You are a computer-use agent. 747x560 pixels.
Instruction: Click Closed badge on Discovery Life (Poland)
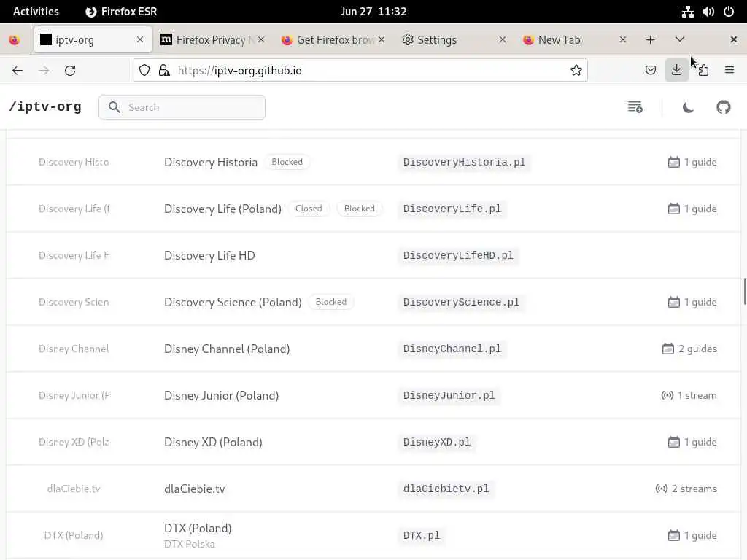(309, 209)
